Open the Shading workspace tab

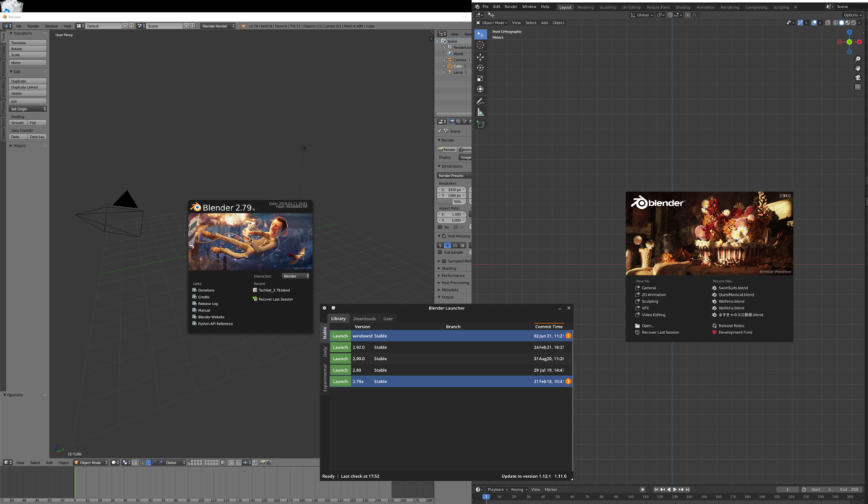(683, 7)
